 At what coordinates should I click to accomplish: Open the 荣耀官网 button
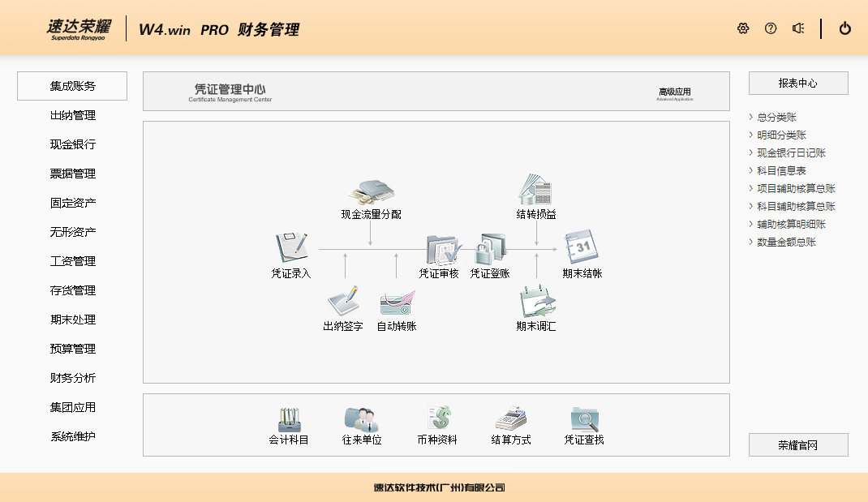click(798, 444)
